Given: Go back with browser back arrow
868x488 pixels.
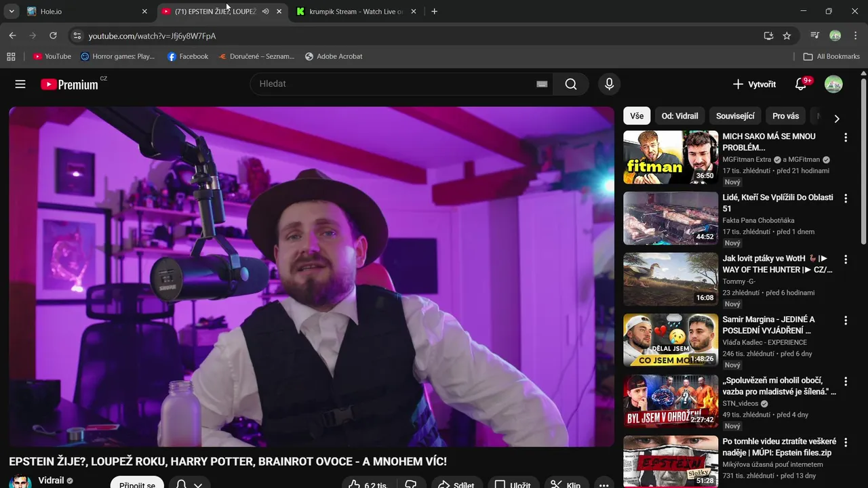Looking at the screenshot, I should [x=12, y=35].
